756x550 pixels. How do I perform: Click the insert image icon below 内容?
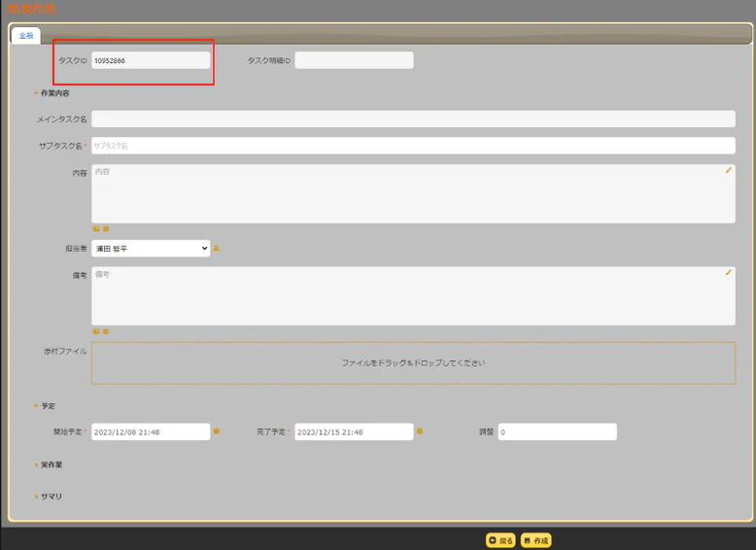pyautogui.click(x=96, y=229)
